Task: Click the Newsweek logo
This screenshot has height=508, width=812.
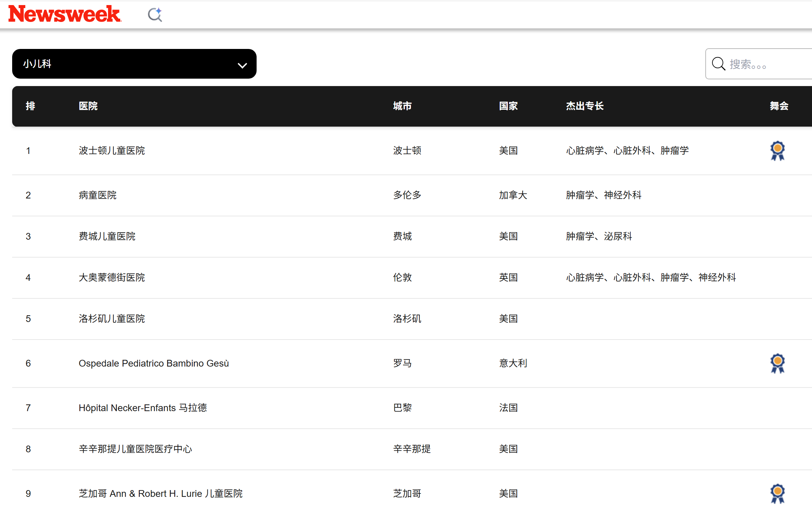Action: [x=64, y=14]
